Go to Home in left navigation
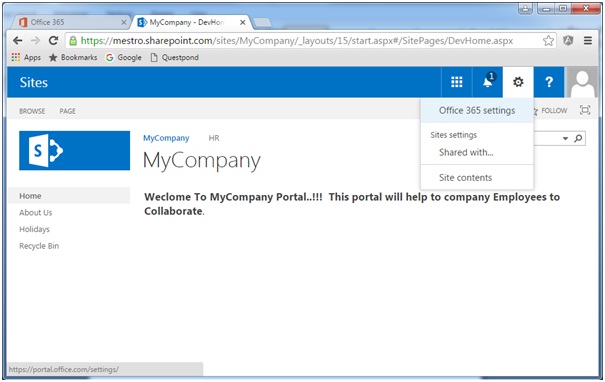Screen dimensions: 605x382 coord(69,196)
